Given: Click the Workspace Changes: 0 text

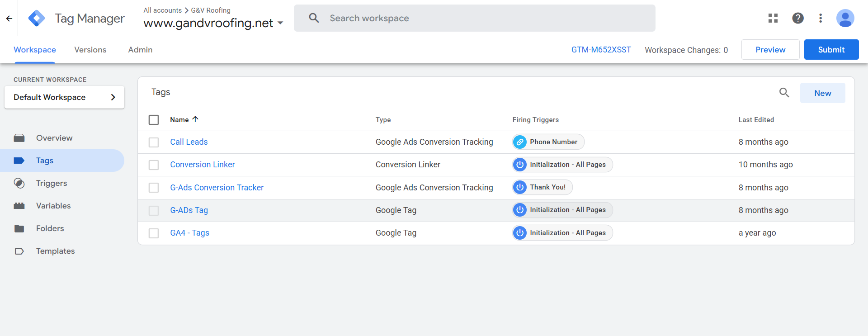Looking at the screenshot, I should click(686, 50).
